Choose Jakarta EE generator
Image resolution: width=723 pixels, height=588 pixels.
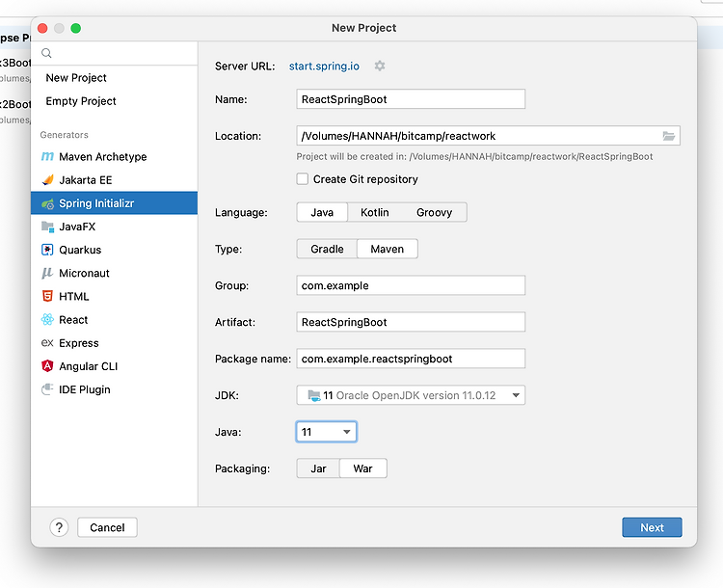coord(115,180)
